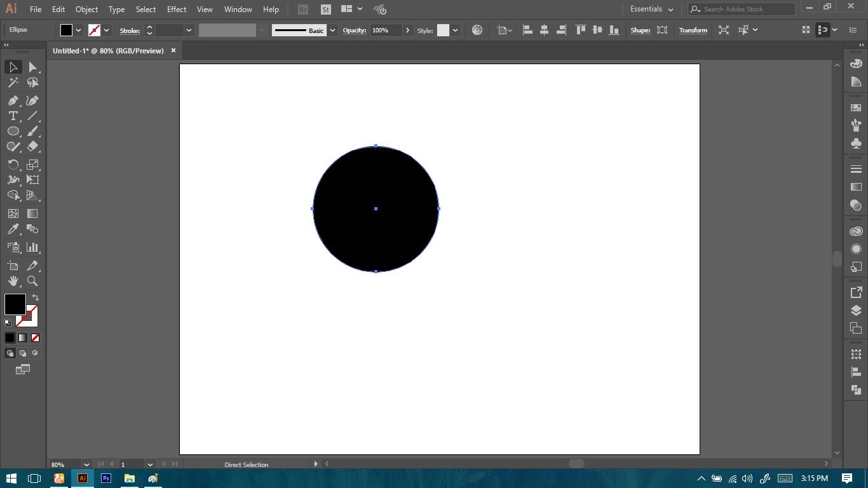Select the Zoom magnifier tool
The height and width of the screenshot is (488, 868).
point(32,281)
